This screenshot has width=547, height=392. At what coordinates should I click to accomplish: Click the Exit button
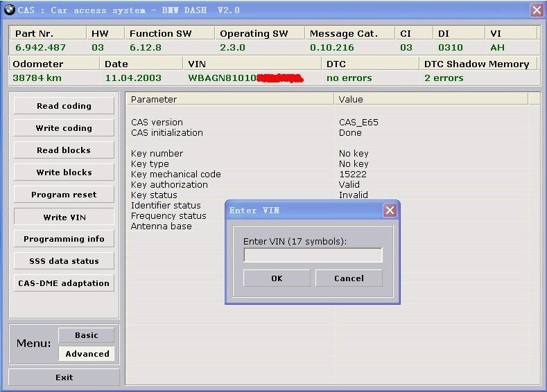point(64,377)
